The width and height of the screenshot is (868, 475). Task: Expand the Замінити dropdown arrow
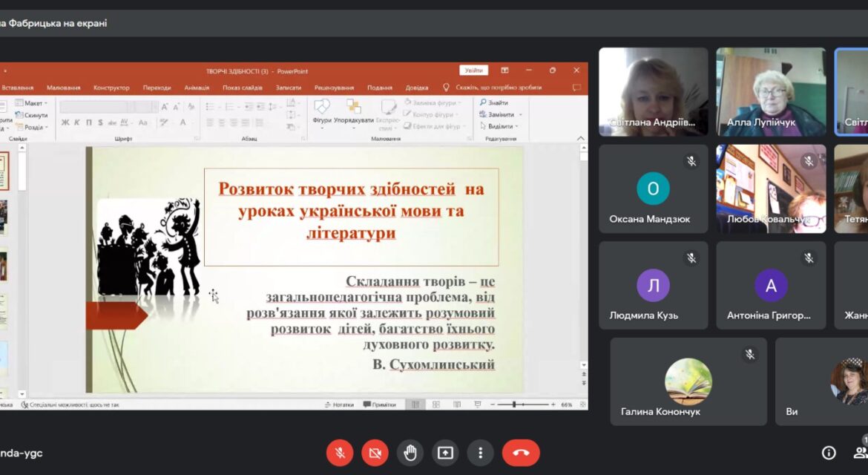tap(520, 114)
